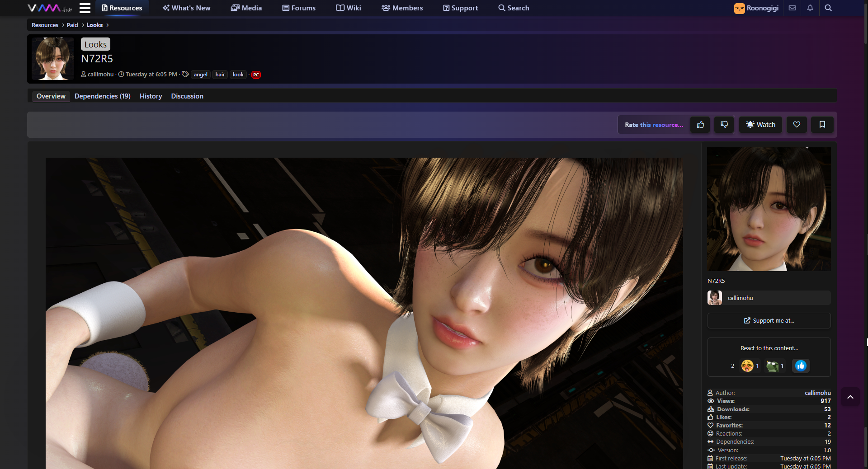
Task: Open the Members section
Action: click(402, 8)
